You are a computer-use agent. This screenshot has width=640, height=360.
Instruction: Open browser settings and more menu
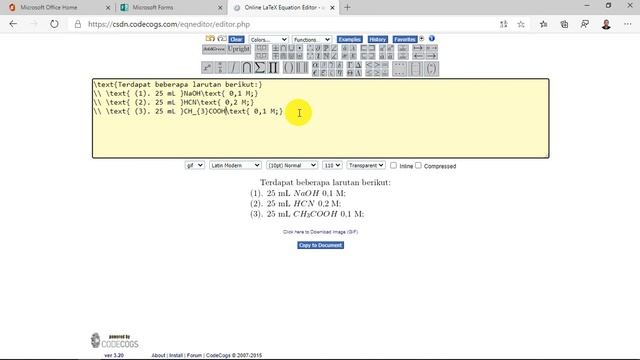pos(627,24)
